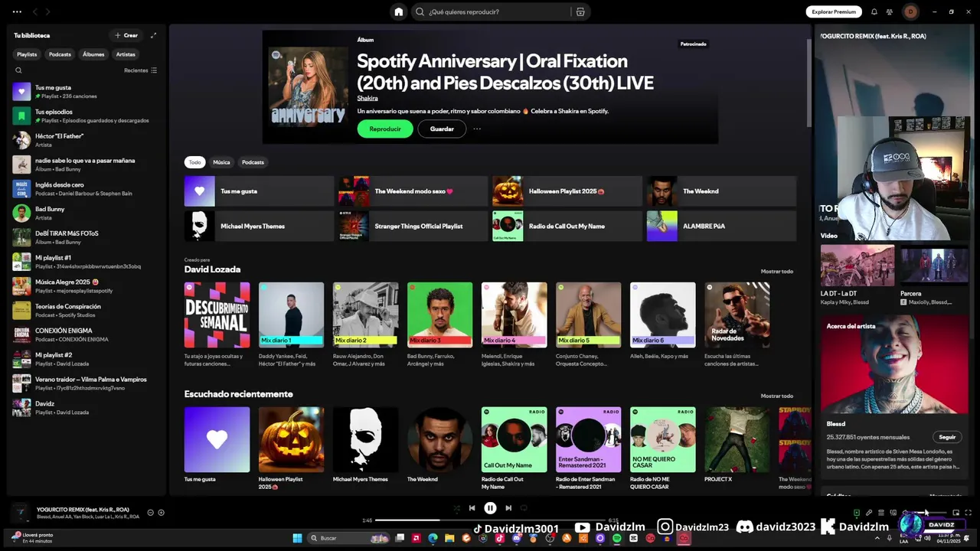Click Mostrar todo for Escuchado recientemente
Viewport: 980px width, 551px height.
click(777, 396)
